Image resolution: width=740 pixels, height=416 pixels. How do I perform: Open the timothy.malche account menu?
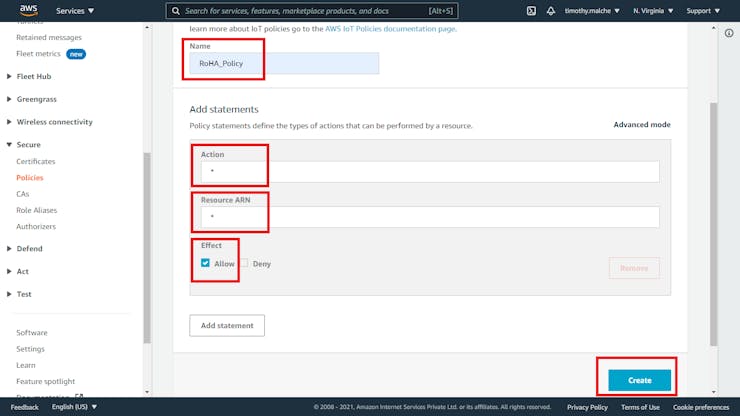(592, 11)
